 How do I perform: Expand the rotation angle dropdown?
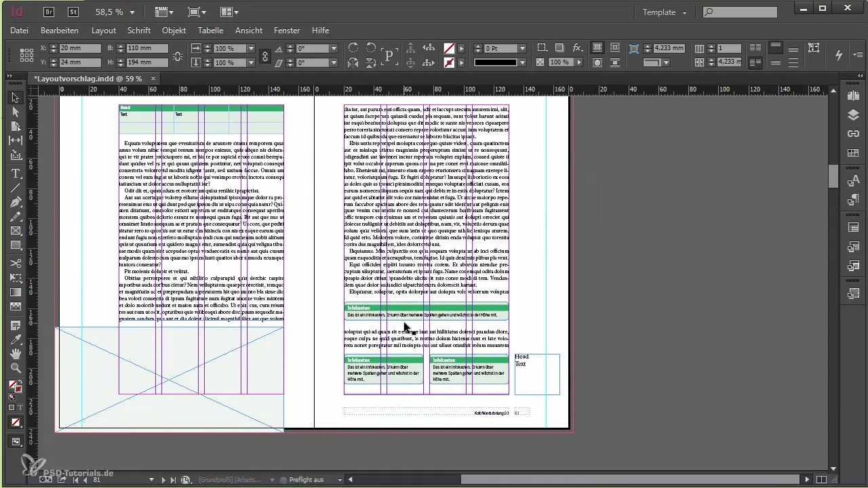[x=334, y=49]
